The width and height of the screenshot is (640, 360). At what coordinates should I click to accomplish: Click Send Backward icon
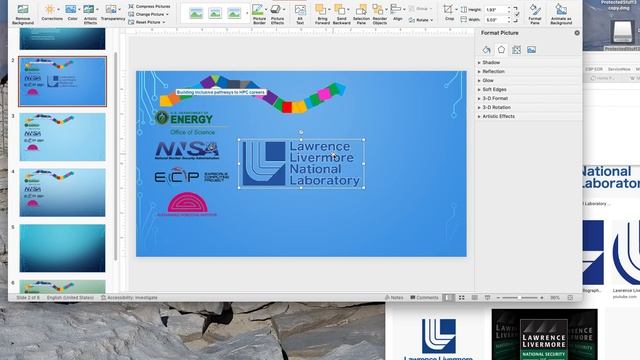click(340, 10)
